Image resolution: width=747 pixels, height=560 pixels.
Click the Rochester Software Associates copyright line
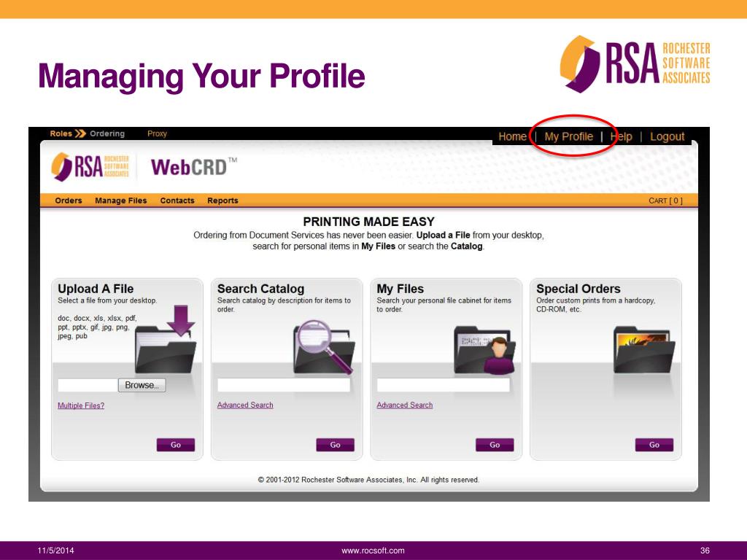pyautogui.click(x=368, y=480)
